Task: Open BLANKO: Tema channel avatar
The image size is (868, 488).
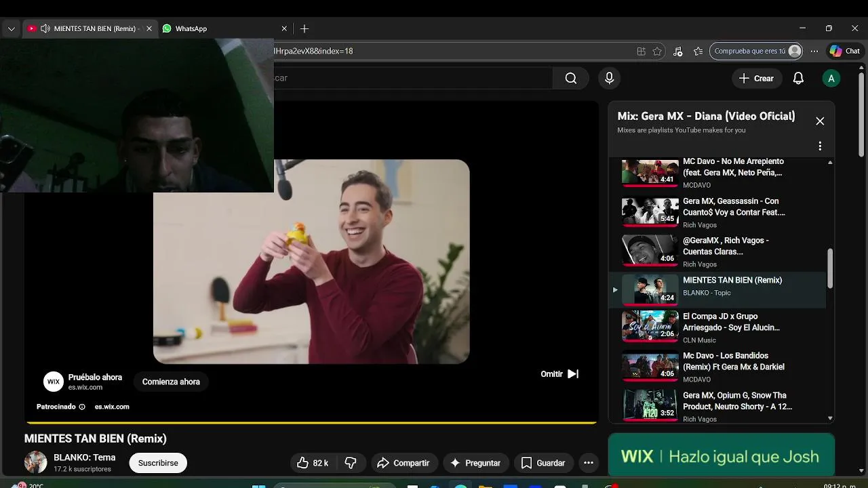Action: pyautogui.click(x=36, y=462)
